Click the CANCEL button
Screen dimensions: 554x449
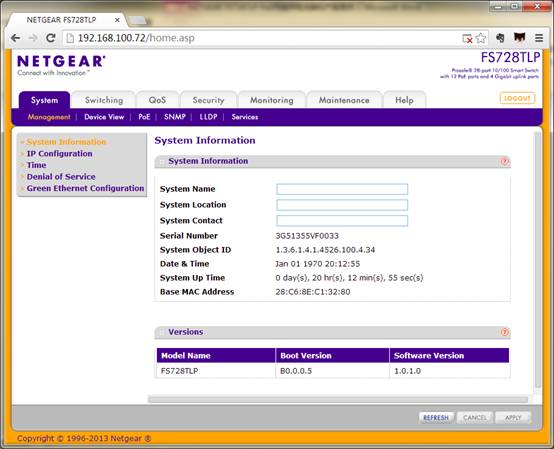[x=475, y=418]
